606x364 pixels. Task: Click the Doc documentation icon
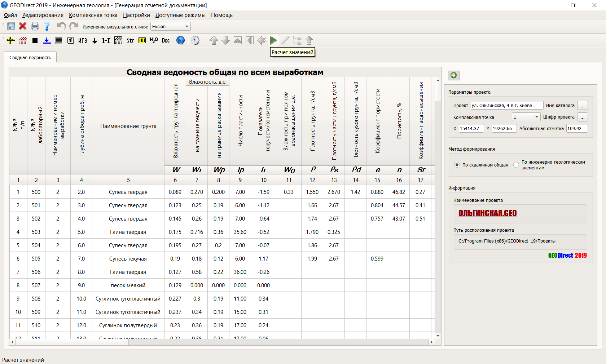pyautogui.click(x=166, y=40)
